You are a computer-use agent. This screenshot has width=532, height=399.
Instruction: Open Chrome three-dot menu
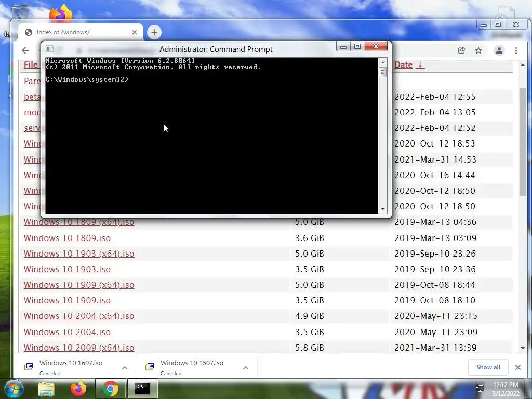tap(516, 50)
